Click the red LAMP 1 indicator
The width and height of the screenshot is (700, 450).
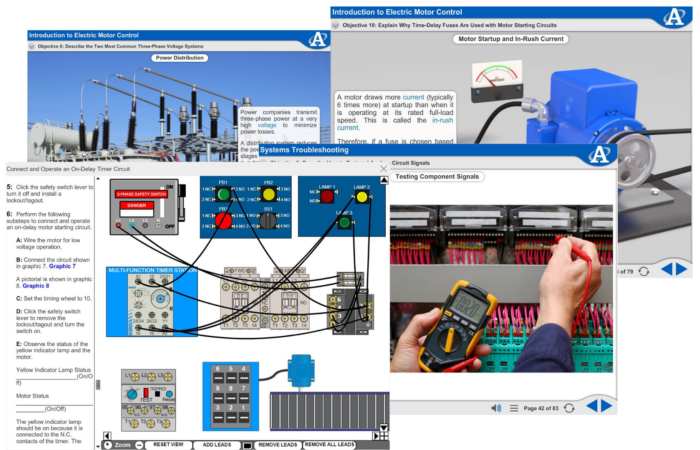pyautogui.click(x=327, y=196)
